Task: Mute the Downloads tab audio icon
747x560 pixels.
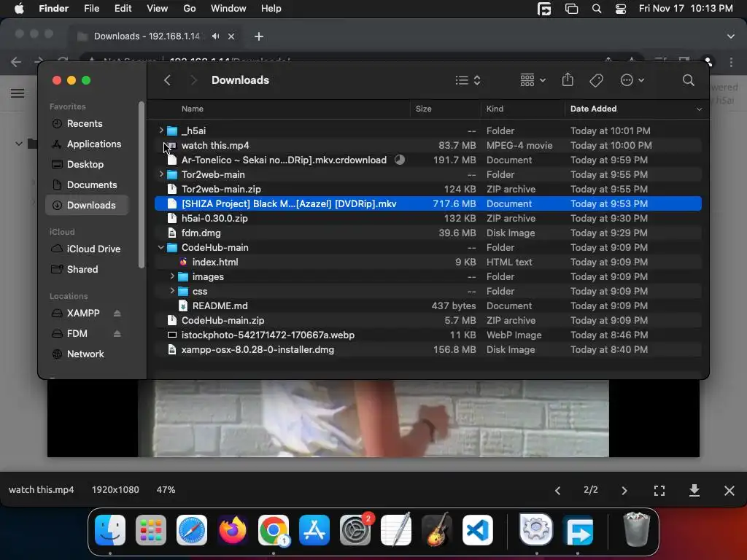Action: click(x=216, y=36)
